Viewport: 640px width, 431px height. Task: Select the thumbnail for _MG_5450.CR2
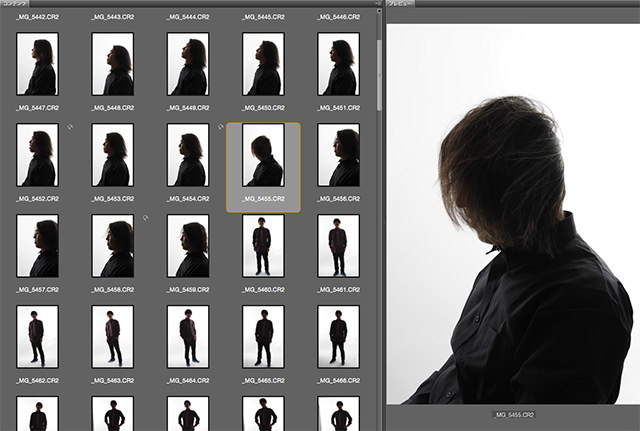coord(263,64)
